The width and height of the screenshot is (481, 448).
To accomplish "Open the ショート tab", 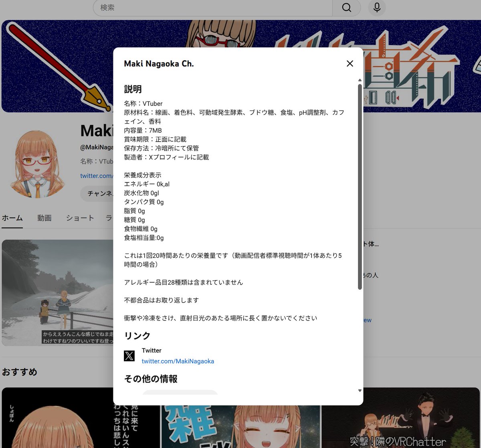I will click(79, 218).
